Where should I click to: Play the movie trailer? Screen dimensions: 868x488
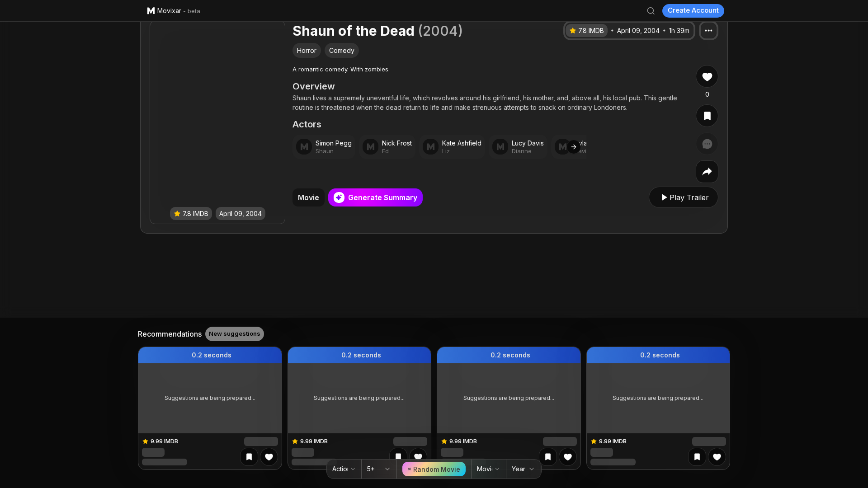tap(683, 197)
